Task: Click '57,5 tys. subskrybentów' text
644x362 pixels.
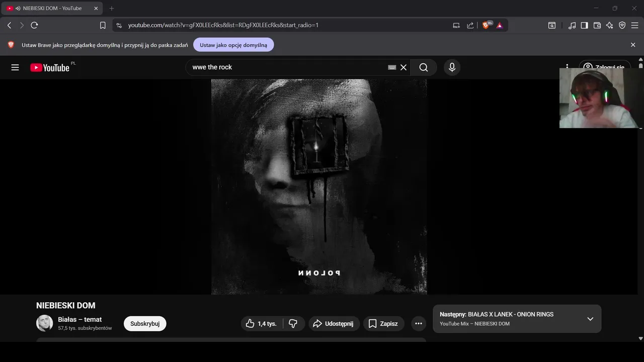Action: coord(85,328)
